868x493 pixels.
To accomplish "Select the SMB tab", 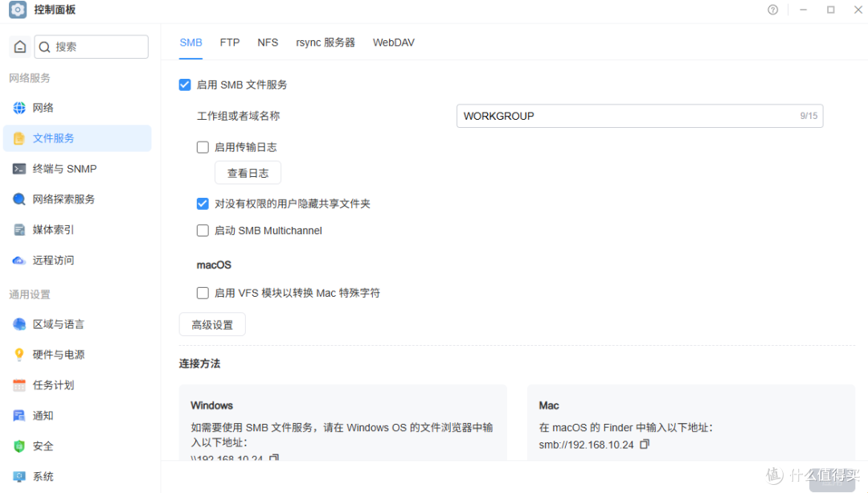I will pos(191,43).
